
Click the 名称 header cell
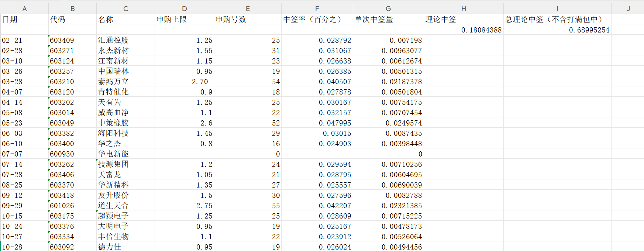pos(125,19)
